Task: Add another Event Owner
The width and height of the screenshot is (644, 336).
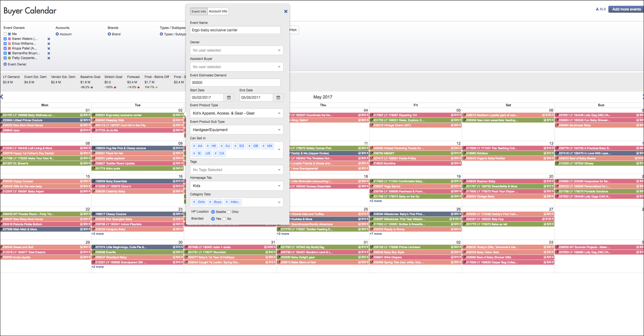Action: pyautogui.click(x=15, y=64)
